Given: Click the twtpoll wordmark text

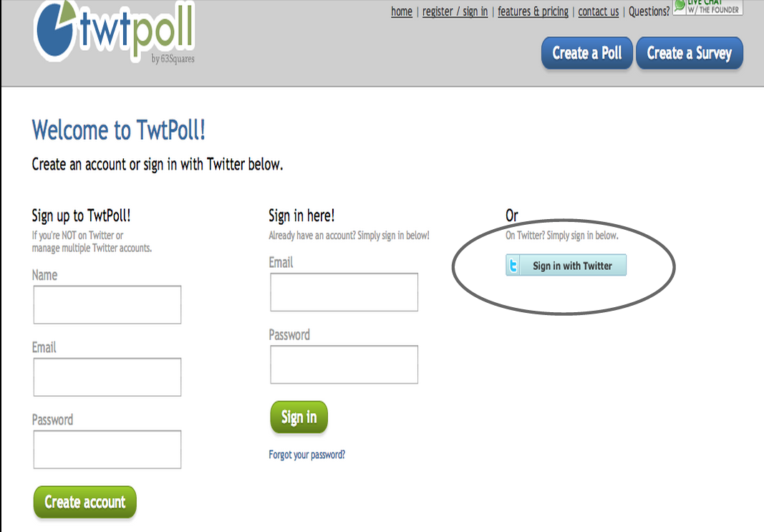Looking at the screenshot, I should tap(137, 29).
